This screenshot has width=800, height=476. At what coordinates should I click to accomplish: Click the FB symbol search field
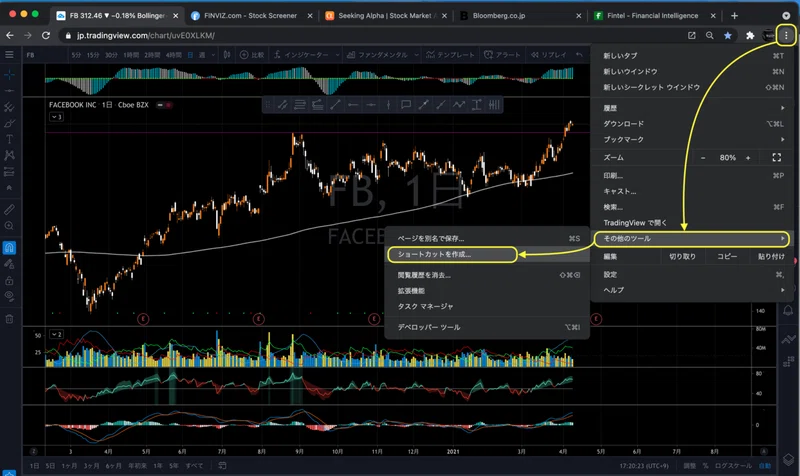click(45, 55)
